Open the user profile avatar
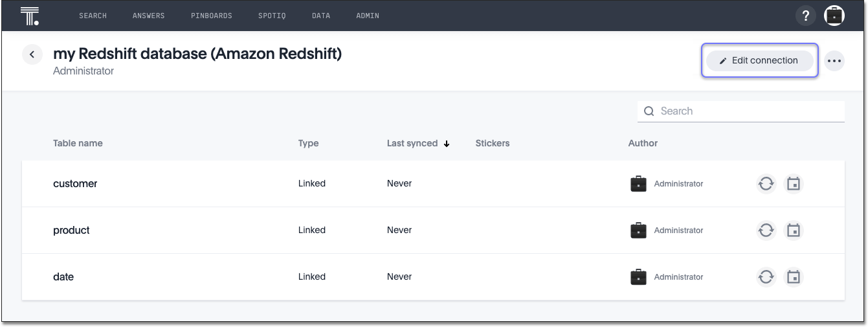 coord(834,16)
